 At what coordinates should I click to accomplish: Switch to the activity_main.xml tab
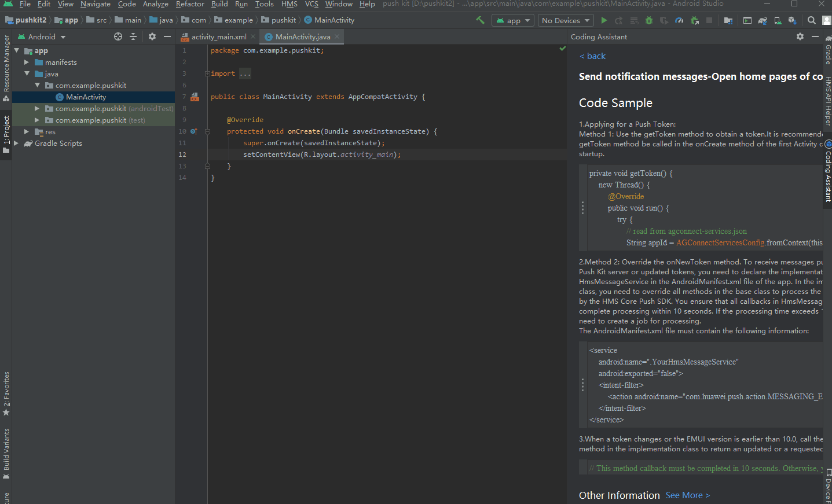tap(219, 36)
